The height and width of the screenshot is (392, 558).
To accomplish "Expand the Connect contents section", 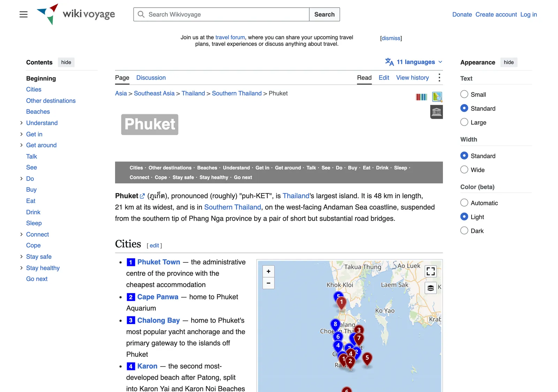I will click(x=21, y=235).
